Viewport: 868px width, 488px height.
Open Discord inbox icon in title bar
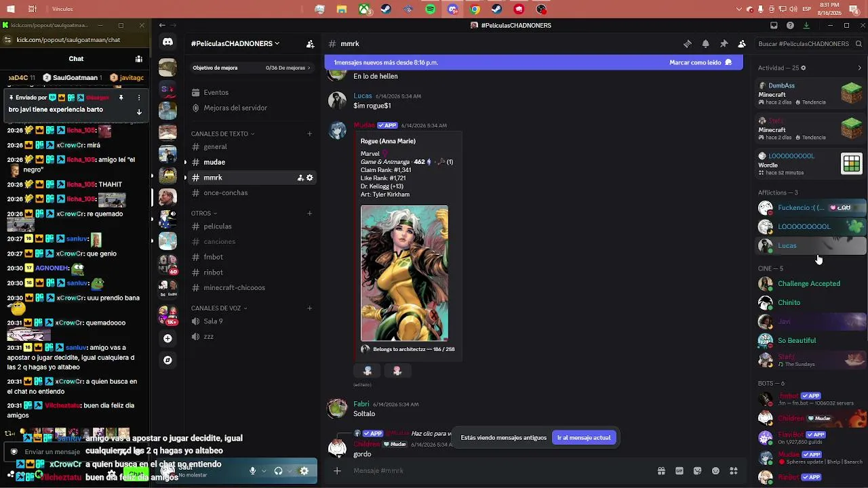pyautogui.click(x=774, y=26)
